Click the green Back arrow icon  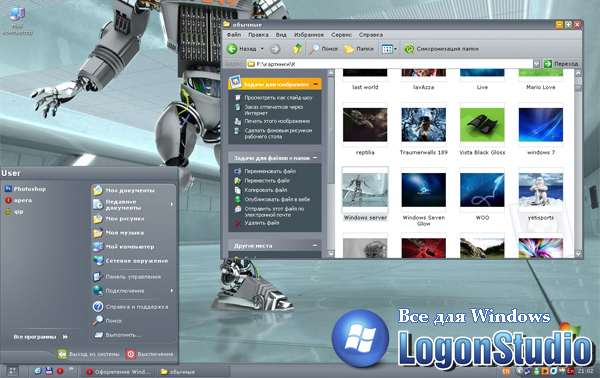[232, 49]
